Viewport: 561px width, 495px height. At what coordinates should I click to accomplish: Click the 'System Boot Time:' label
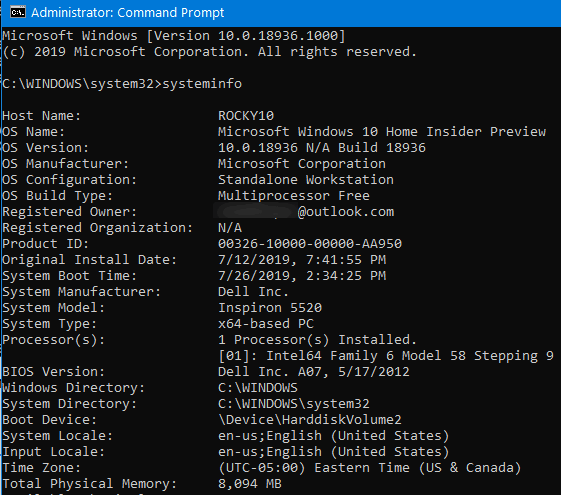pos(70,276)
